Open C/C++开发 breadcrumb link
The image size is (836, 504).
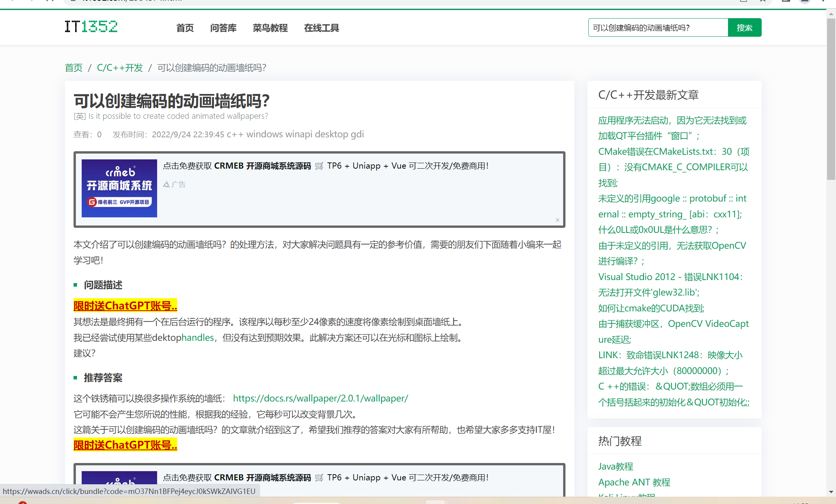[x=120, y=68]
